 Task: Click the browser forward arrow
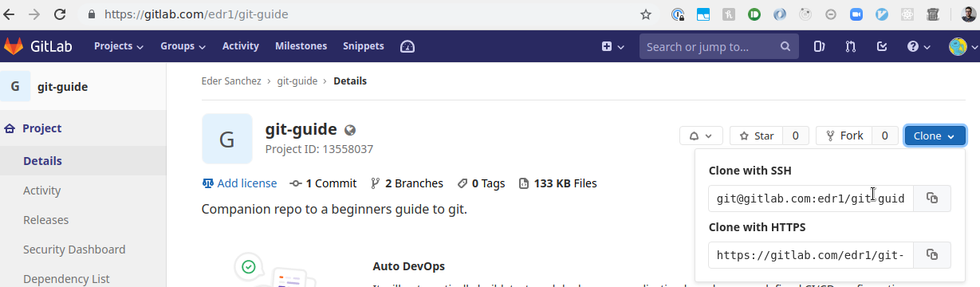[35, 14]
